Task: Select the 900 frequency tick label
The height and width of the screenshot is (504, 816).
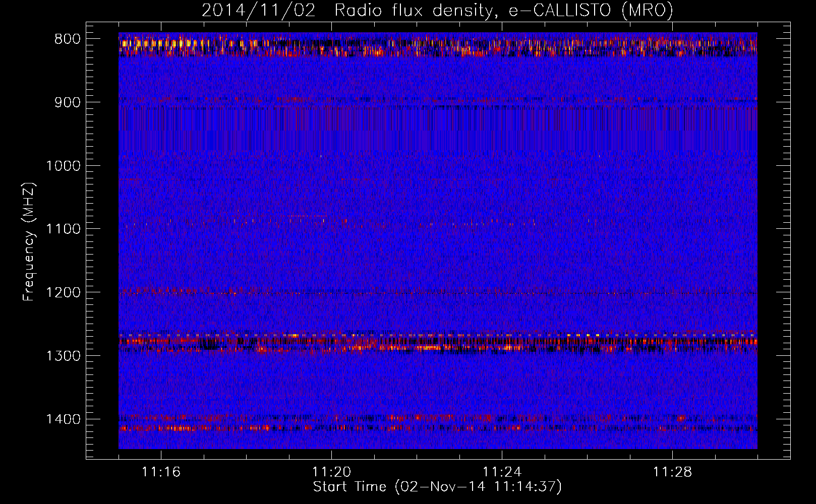Action: pyautogui.click(x=68, y=102)
